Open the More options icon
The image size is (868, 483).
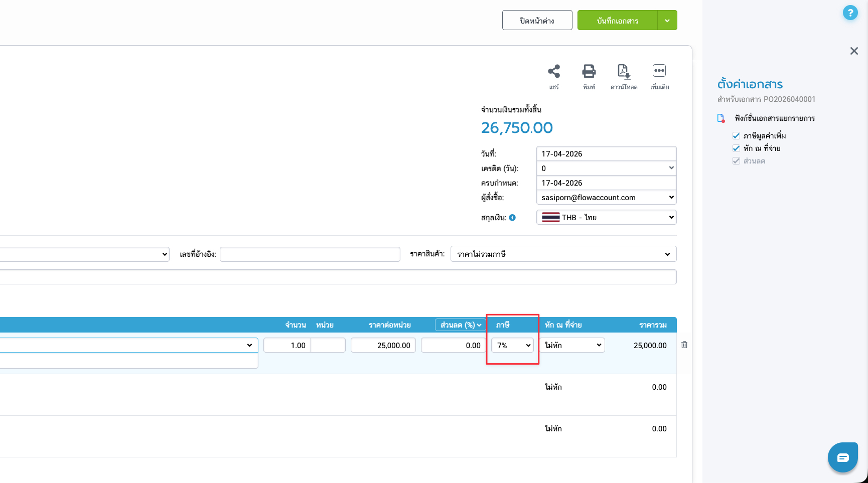(x=659, y=72)
